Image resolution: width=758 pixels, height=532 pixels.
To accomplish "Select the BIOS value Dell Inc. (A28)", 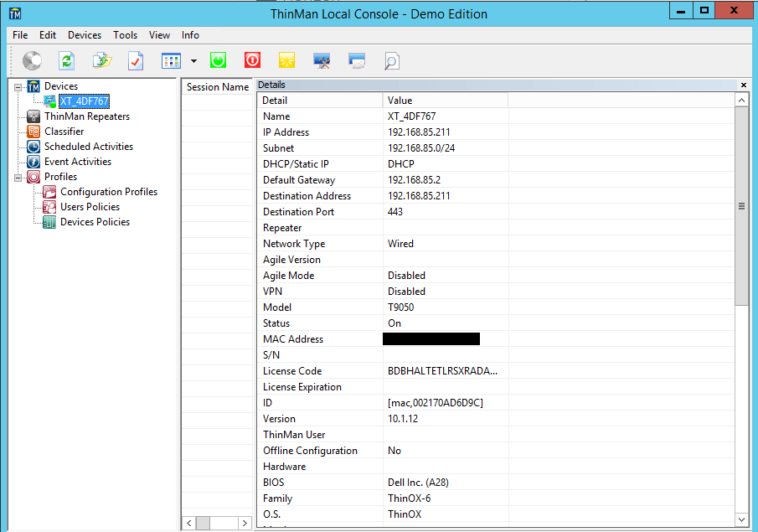I will tap(418, 483).
